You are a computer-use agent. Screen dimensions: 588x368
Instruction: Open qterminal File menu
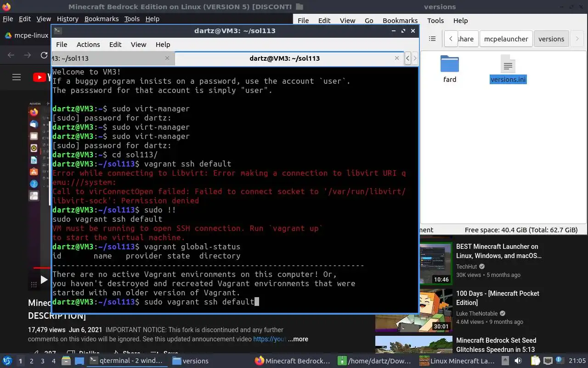(x=62, y=45)
